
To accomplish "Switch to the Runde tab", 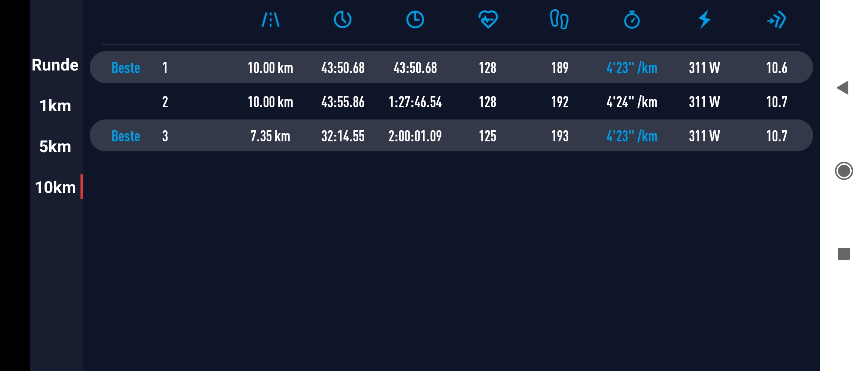I will point(55,65).
